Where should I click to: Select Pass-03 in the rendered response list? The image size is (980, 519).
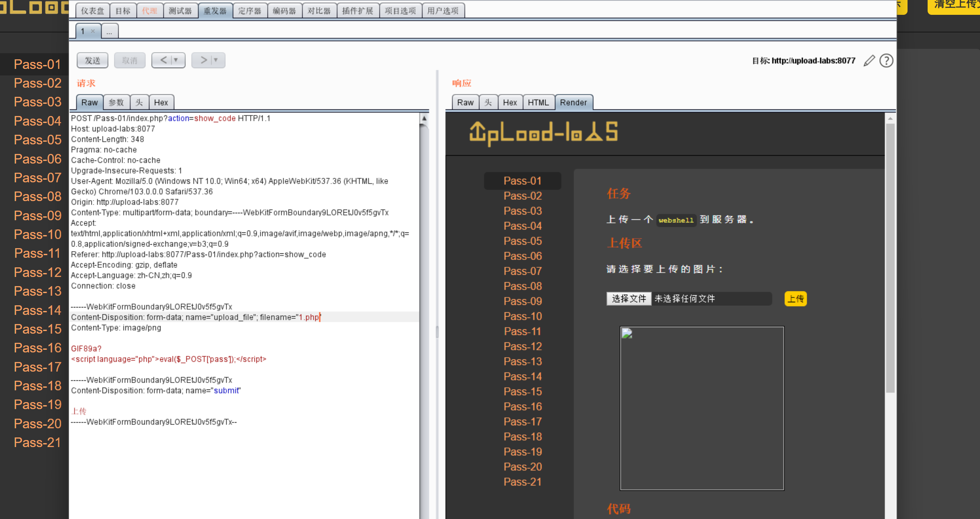(523, 211)
